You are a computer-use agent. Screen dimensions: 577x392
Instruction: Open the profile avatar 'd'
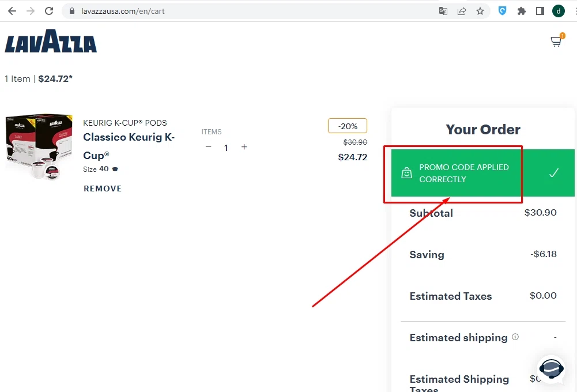point(558,11)
